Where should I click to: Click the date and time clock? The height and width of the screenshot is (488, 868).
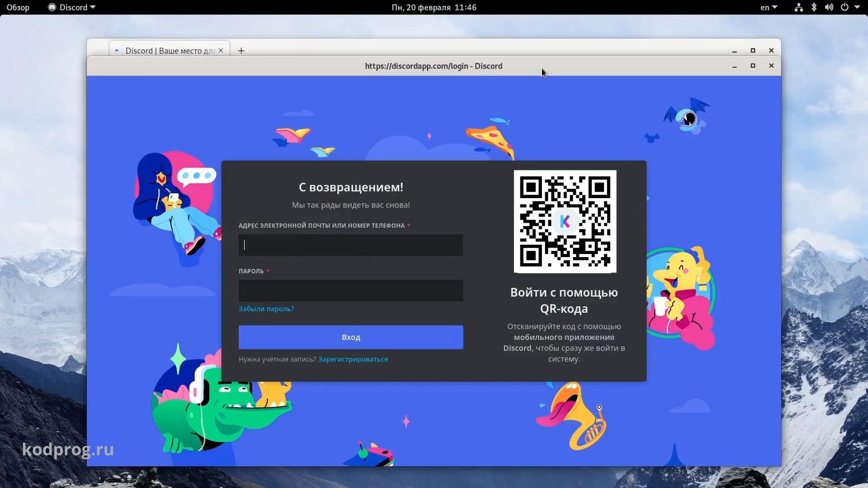[x=434, y=7]
